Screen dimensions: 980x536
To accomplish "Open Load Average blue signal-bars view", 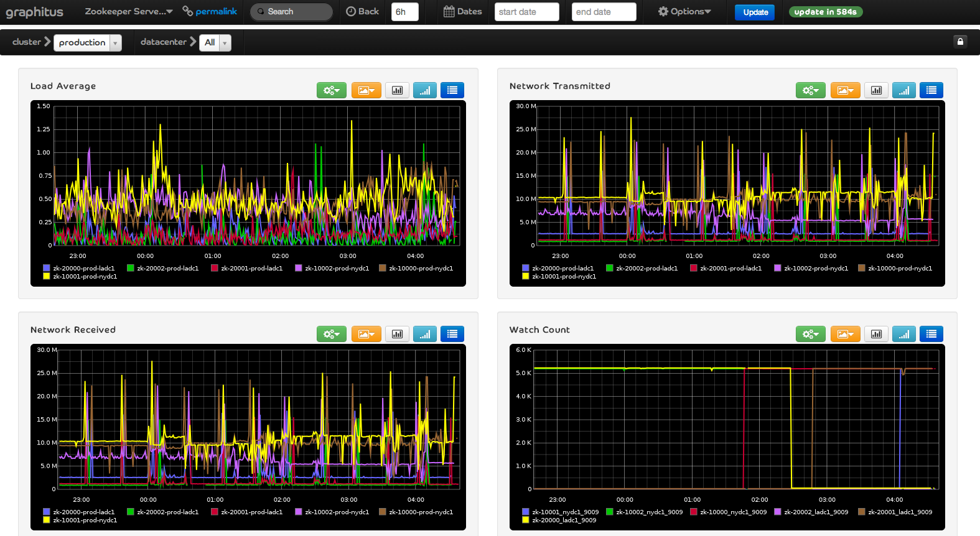I will (x=425, y=90).
